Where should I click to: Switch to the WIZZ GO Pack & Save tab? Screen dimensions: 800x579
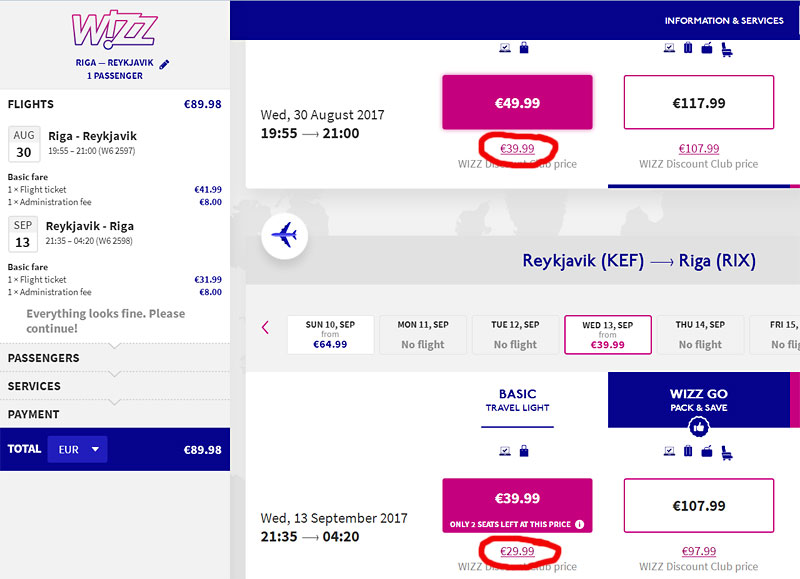point(698,400)
